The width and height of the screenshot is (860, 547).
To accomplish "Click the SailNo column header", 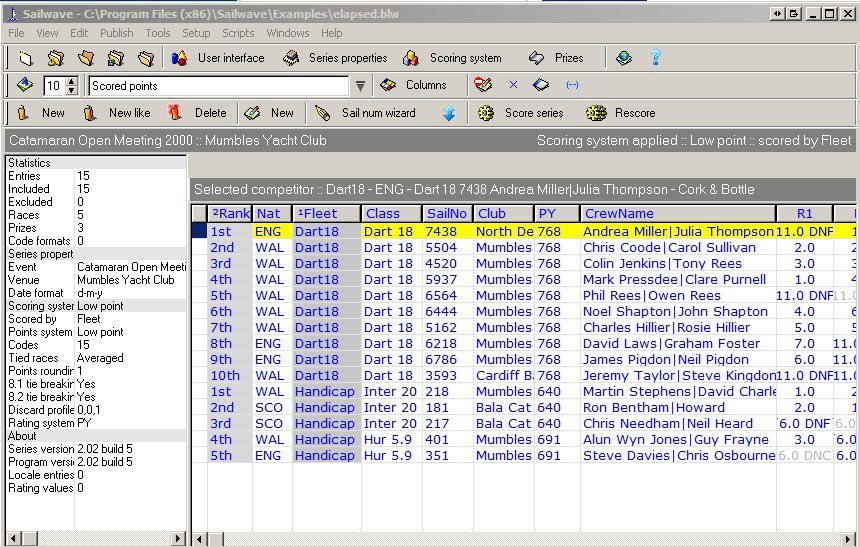I will click(448, 213).
